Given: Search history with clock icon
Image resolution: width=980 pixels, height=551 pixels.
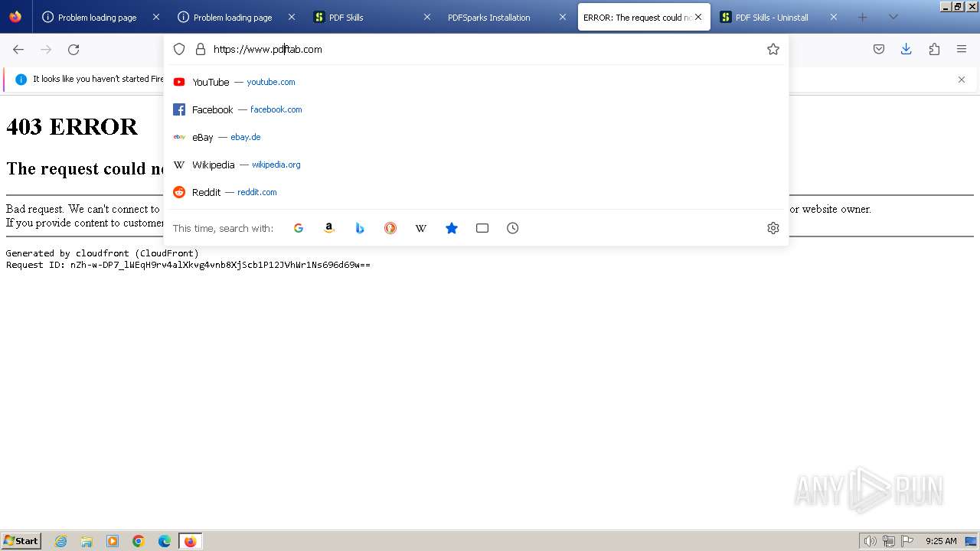Looking at the screenshot, I should 513,228.
